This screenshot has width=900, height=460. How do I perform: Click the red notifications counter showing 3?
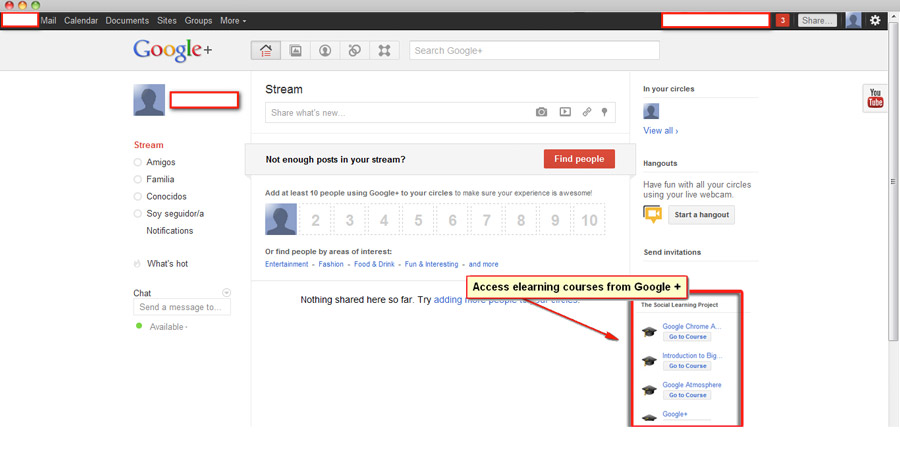[x=782, y=21]
